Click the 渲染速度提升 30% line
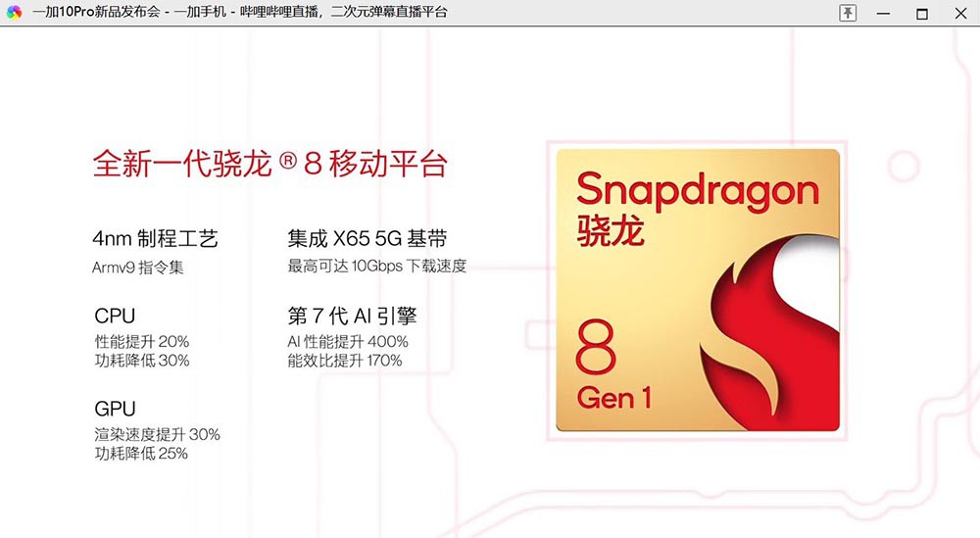 [157, 434]
